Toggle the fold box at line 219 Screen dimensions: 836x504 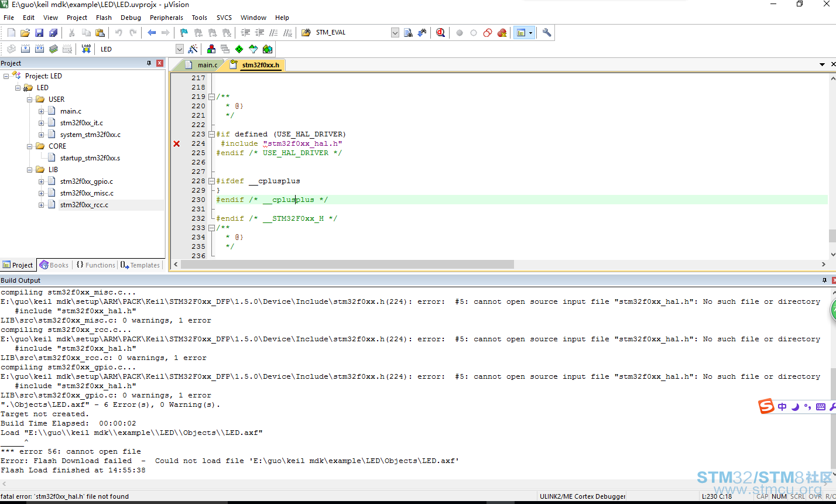(x=211, y=97)
